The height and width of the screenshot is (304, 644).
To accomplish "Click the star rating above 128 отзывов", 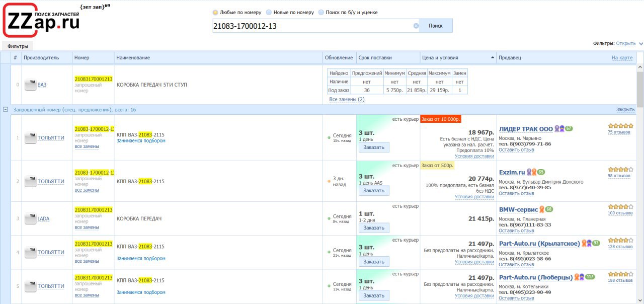I will (620, 240).
